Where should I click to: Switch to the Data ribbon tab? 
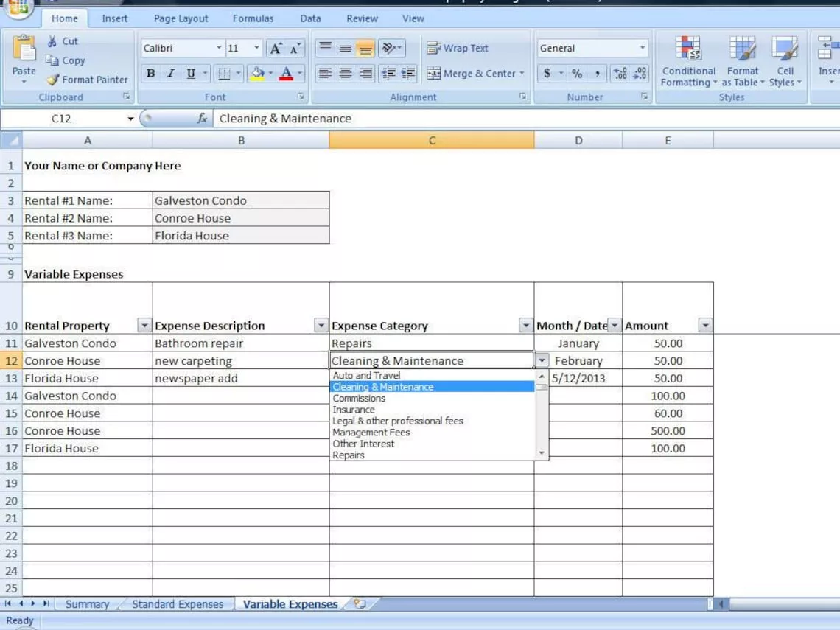(310, 18)
